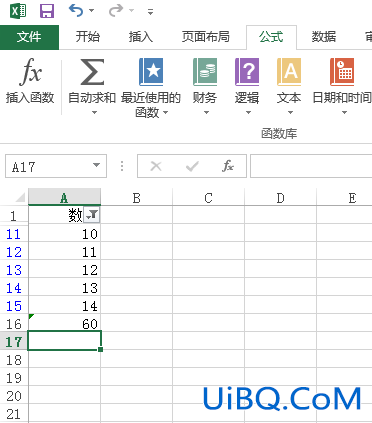Click the Excel application icon
Viewport: 372px width, 423px height.
pyautogui.click(x=18, y=11)
